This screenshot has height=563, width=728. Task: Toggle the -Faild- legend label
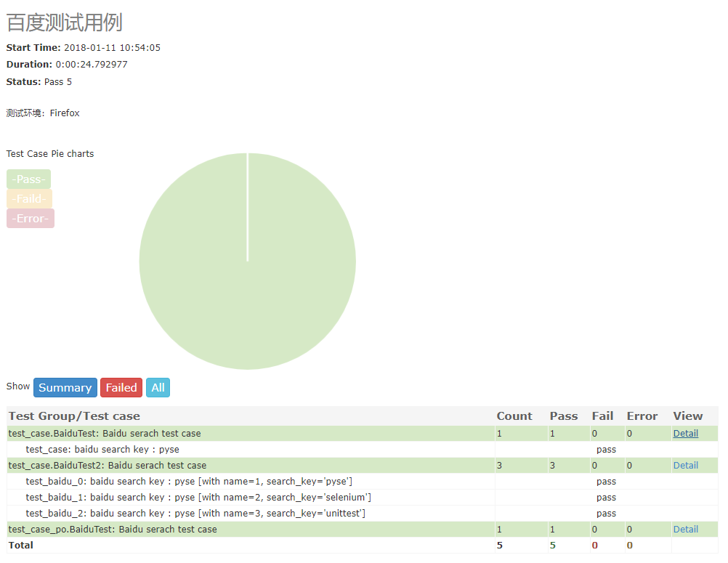pos(29,198)
